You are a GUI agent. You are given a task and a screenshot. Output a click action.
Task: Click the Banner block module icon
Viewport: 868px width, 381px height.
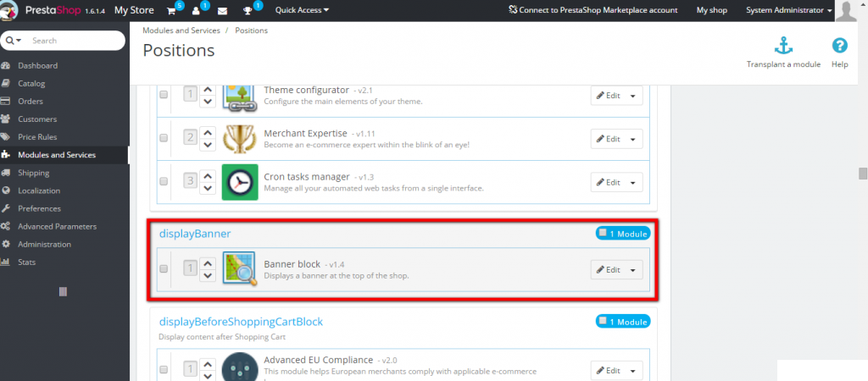click(x=240, y=268)
